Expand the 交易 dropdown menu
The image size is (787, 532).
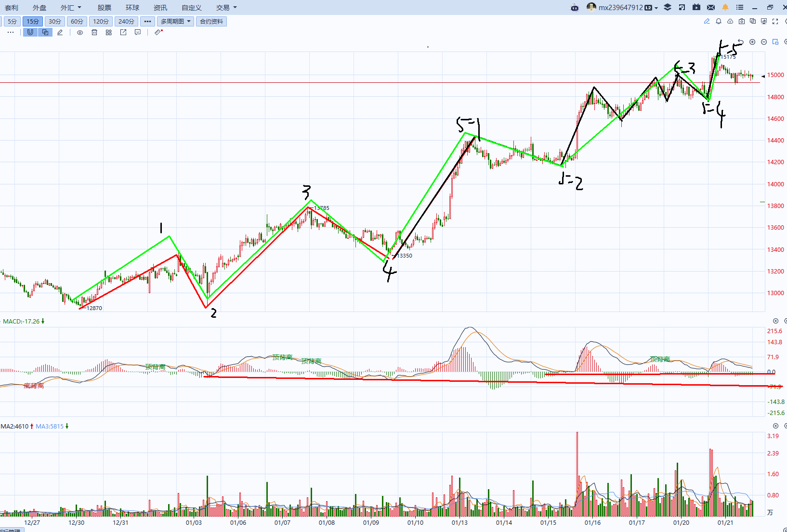[226, 8]
